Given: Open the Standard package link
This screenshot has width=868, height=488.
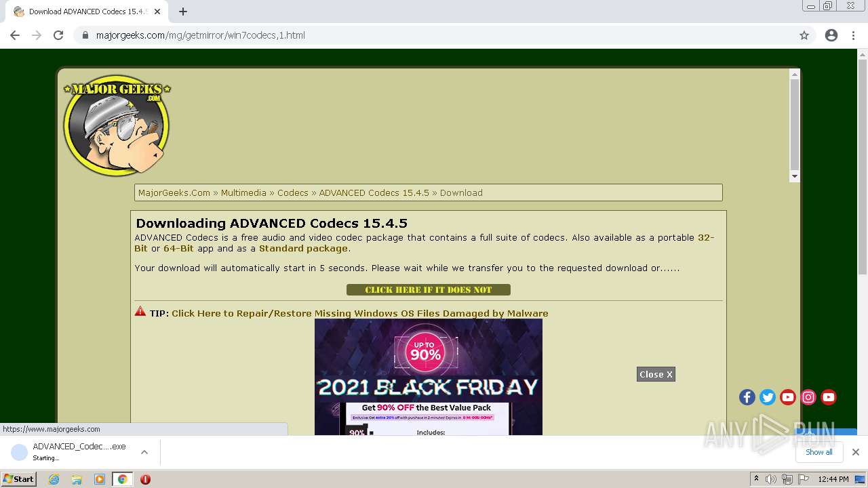Looking at the screenshot, I should coord(303,249).
